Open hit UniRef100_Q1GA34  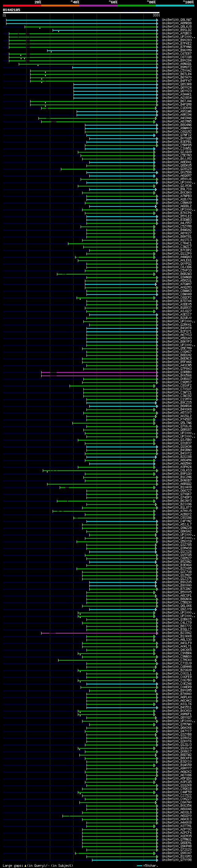[176, 447]
